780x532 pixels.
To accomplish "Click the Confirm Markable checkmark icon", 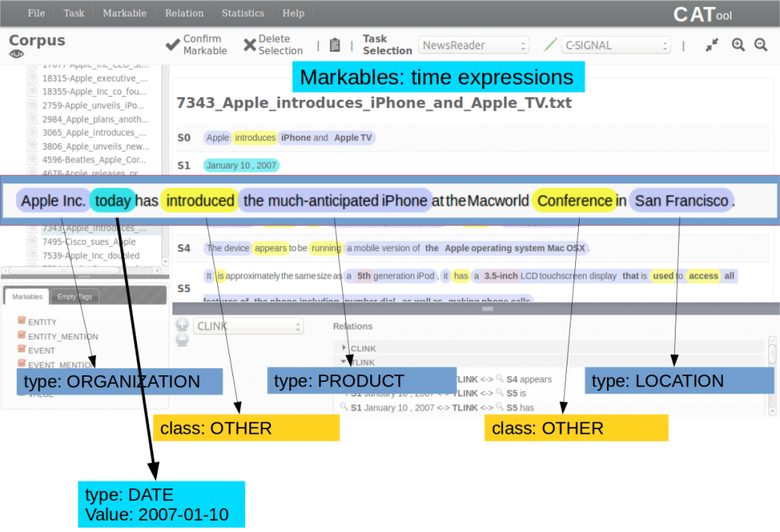I will 173,45.
